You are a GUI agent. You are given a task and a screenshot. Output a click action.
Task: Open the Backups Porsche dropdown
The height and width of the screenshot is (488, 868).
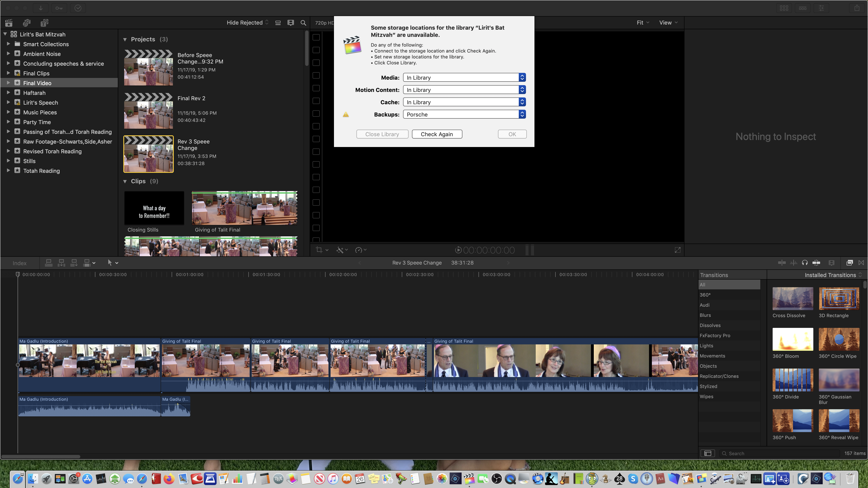pyautogui.click(x=464, y=115)
